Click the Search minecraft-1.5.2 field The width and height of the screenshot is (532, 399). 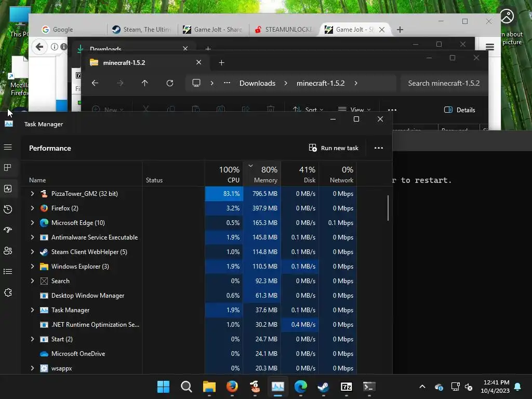(x=444, y=83)
